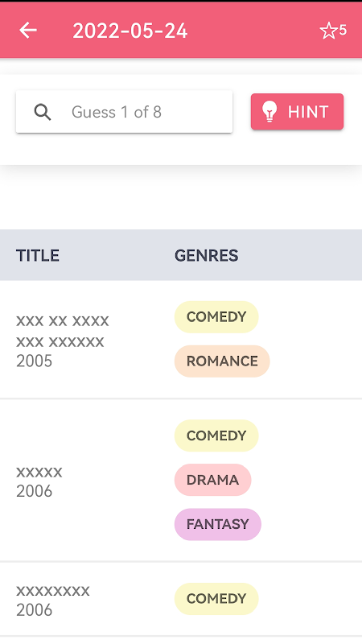Tap the star score icon
This screenshot has width=362, height=644.
[328, 31]
